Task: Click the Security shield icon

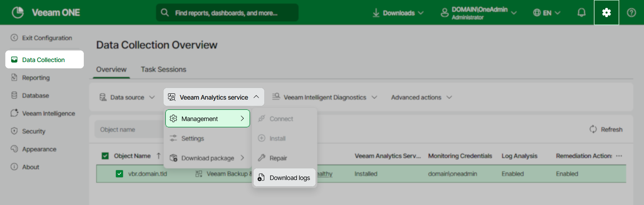Action: pyautogui.click(x=14, y=131)
